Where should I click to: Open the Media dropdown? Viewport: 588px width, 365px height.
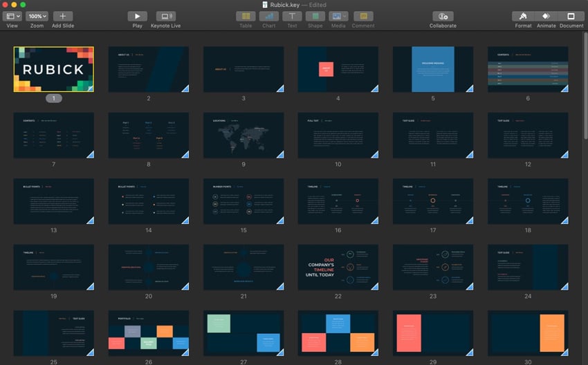[339, 16]
